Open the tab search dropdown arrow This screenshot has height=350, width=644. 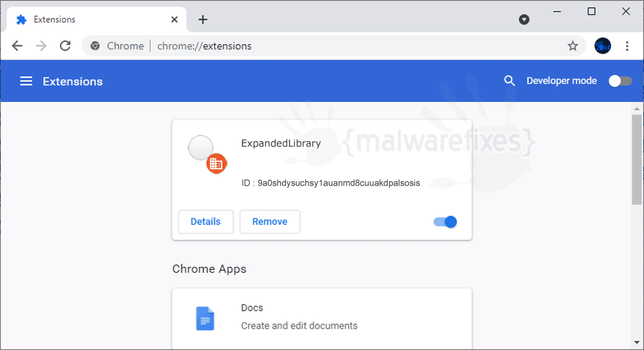click(524, 19)
